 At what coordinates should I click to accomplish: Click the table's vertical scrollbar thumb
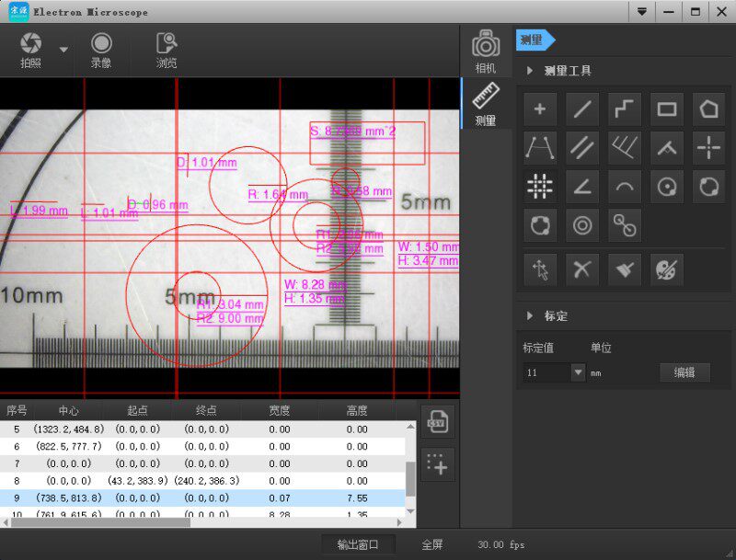click(x=410, y=479)
